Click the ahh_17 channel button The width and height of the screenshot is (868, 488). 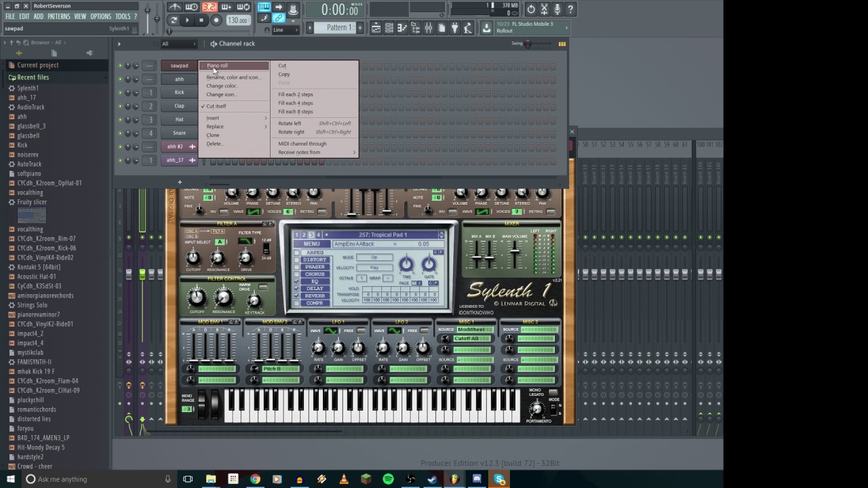point(179,160)
